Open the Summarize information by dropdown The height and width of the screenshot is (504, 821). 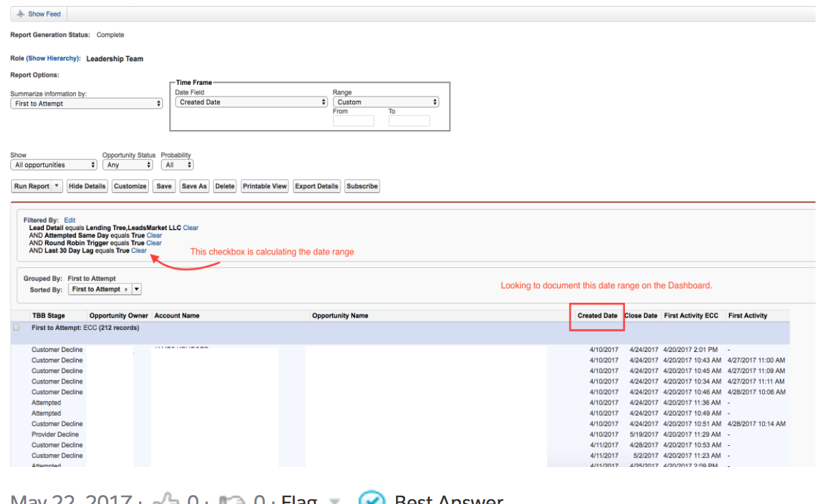[x=86, y=103]
